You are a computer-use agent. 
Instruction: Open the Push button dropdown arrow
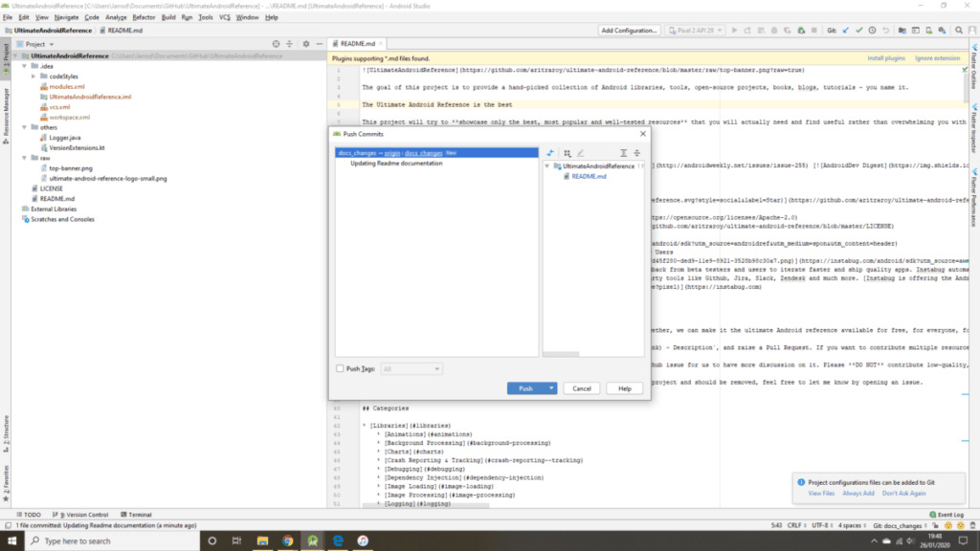click(551, 388)
